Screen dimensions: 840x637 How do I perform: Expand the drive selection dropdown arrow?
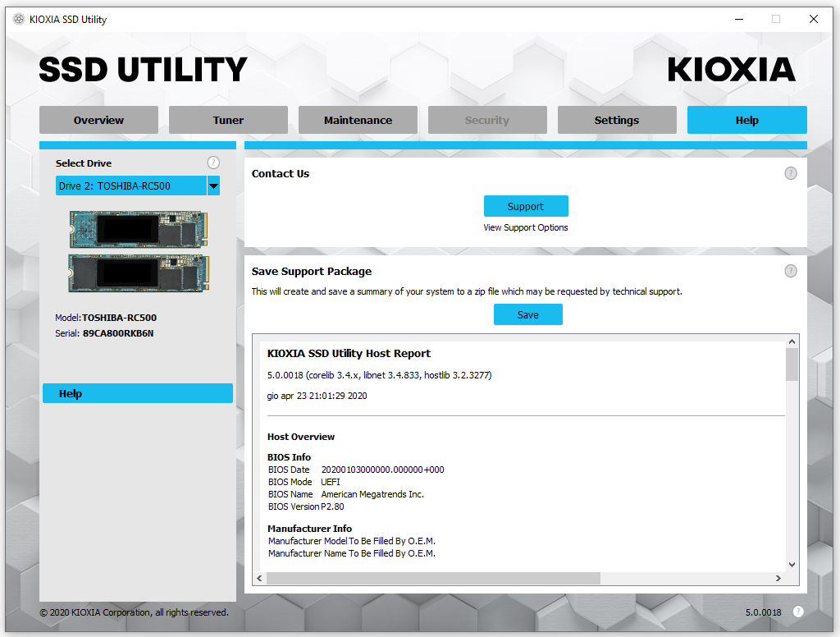pos(213,186)
